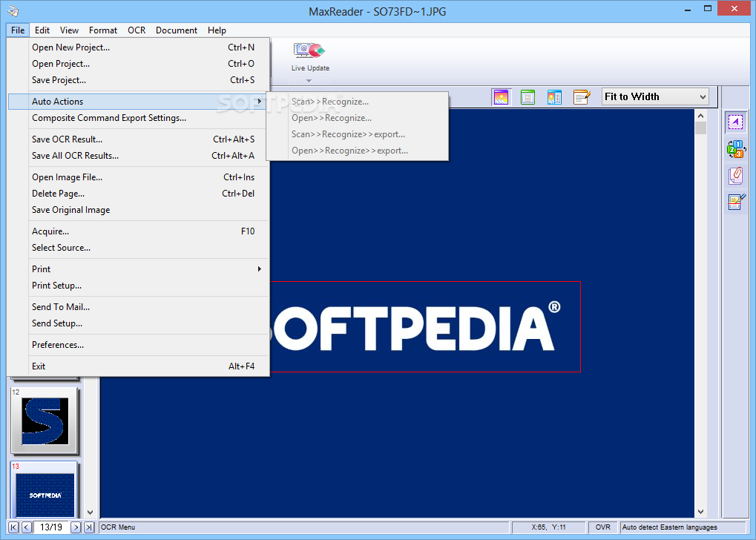Open the Format menu

pyautogui.click(x=102, y=30)
